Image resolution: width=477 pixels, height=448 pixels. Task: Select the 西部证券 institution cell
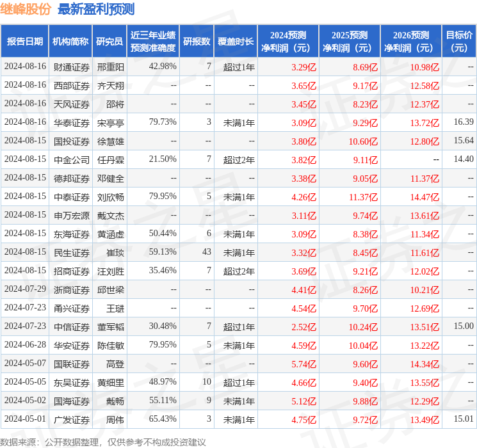tap(72, 86)
